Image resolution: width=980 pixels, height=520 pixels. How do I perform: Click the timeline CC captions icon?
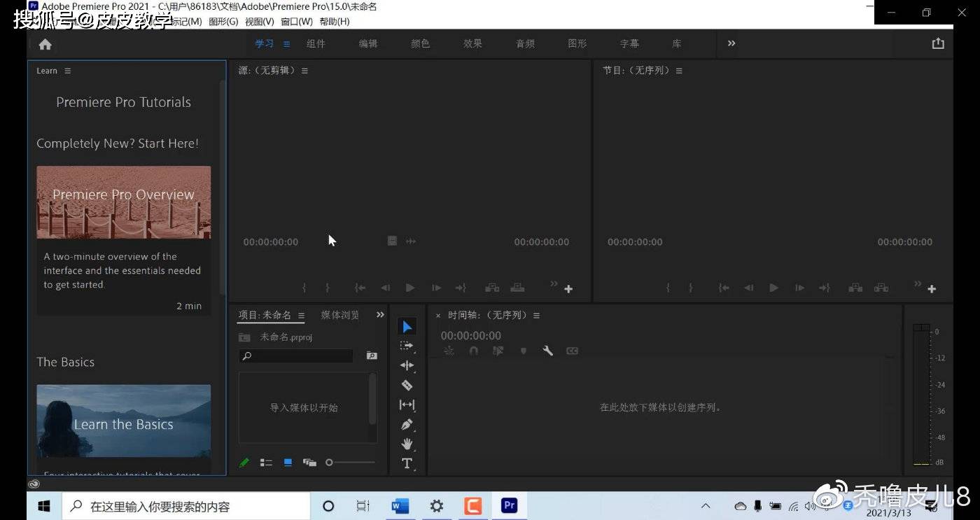pos(573,351)
